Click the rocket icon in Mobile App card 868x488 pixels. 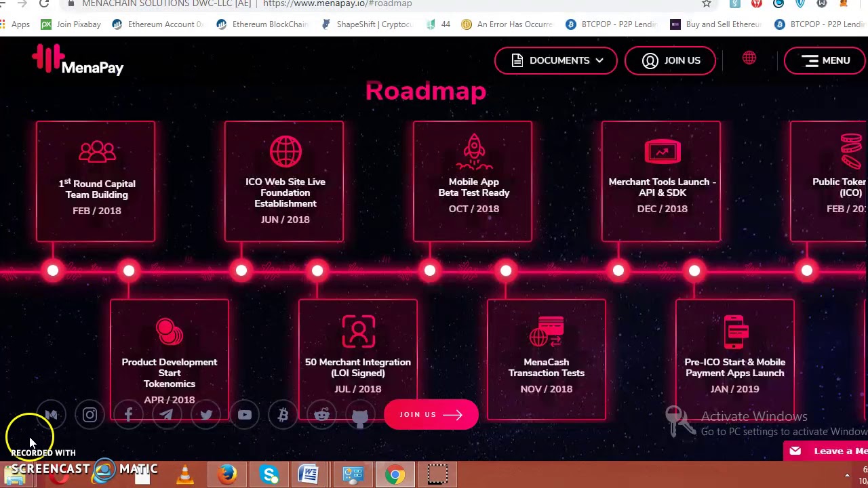pos(474,152)
